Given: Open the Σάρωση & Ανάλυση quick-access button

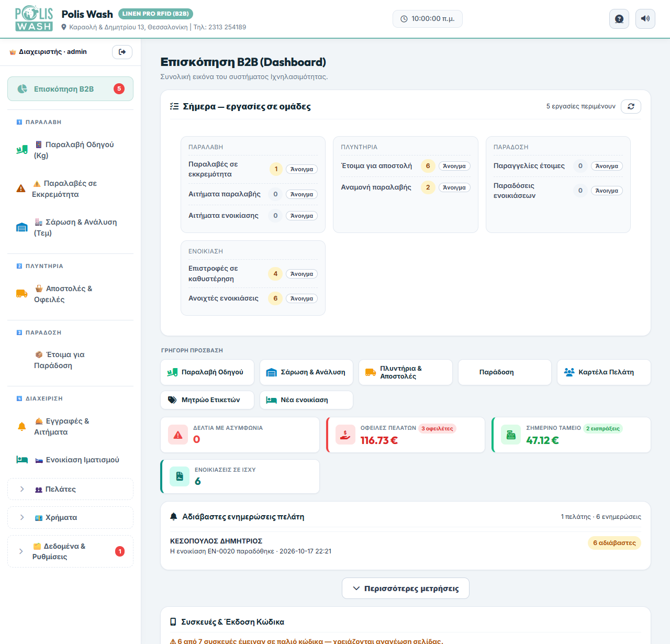Looking at the screenshot, I should pyautogui.click(x=306, y=372).
